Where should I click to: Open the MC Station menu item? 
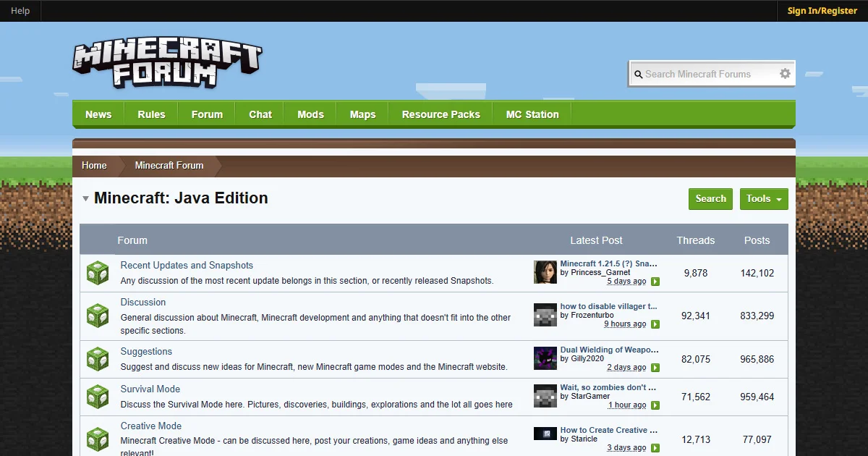pos(532,114)
